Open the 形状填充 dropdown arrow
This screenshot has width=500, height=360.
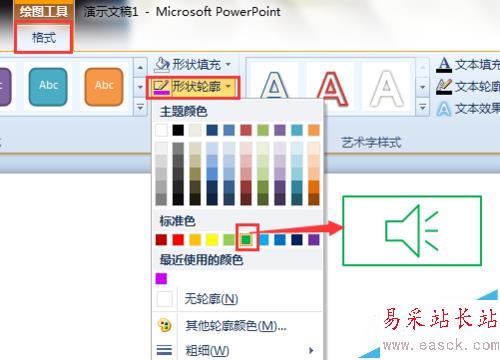(228, 64)
